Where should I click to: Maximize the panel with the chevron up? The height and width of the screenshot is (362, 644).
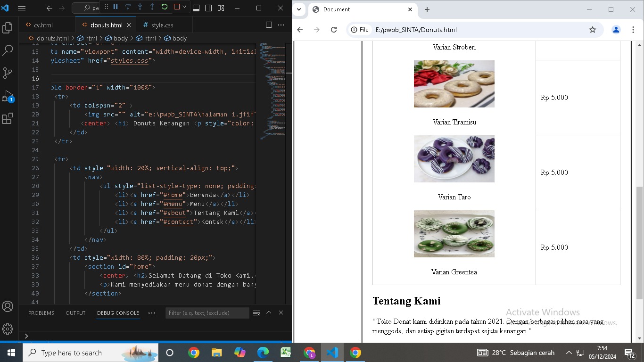pyautogui.click(x=269, y=313)
